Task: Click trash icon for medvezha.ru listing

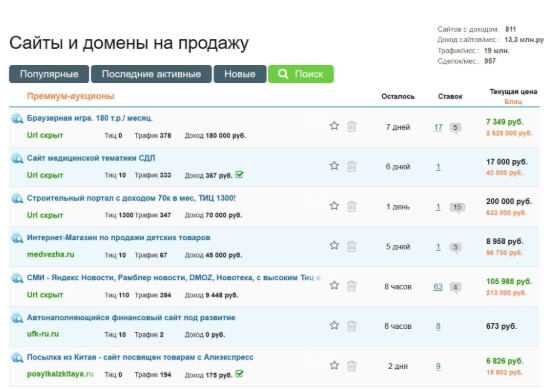Action: 351,246
